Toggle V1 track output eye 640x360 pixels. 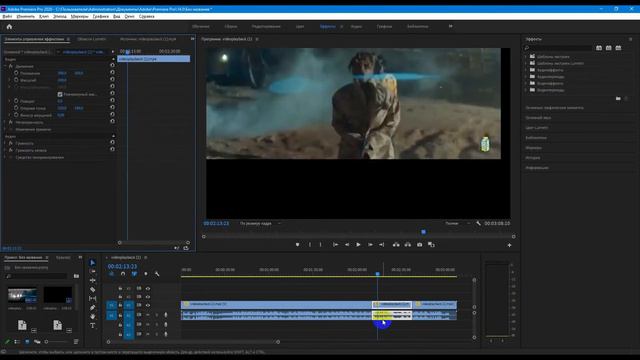coord(148,305)
